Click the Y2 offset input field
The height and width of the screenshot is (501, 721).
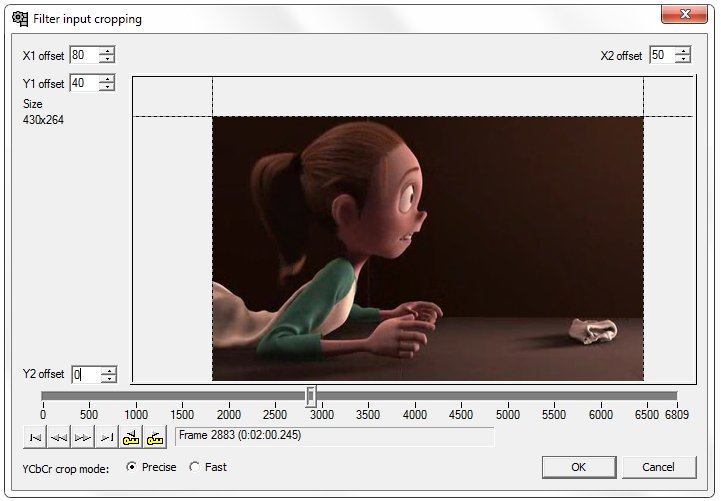(86, 375)
